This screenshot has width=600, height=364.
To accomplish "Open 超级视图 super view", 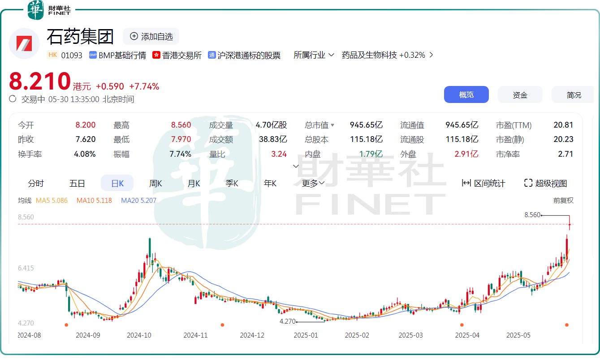I will click(545, 183).
